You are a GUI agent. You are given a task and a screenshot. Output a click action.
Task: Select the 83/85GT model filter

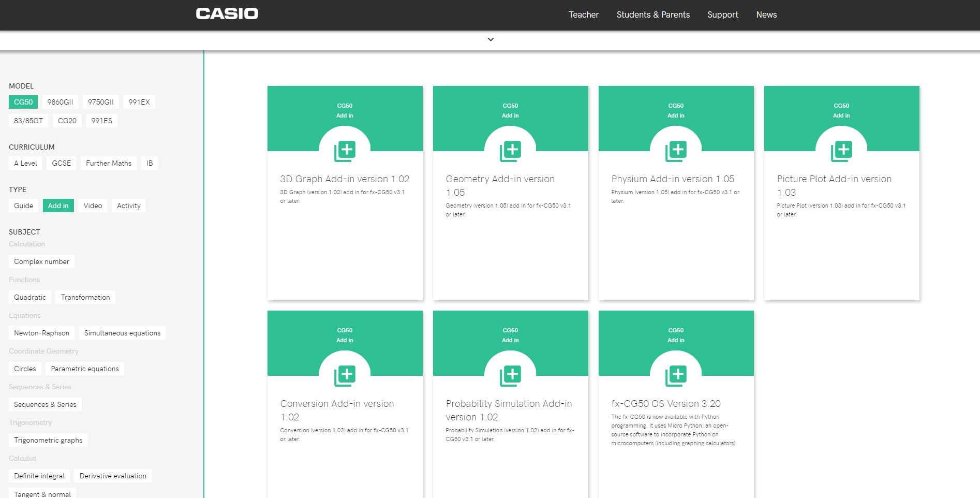28,121
